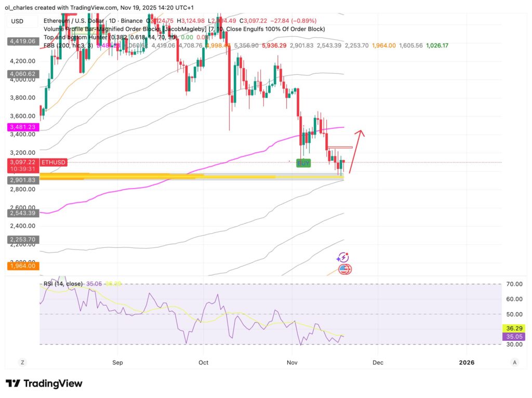Click the US flag event marker icon

tap(344, 269)
